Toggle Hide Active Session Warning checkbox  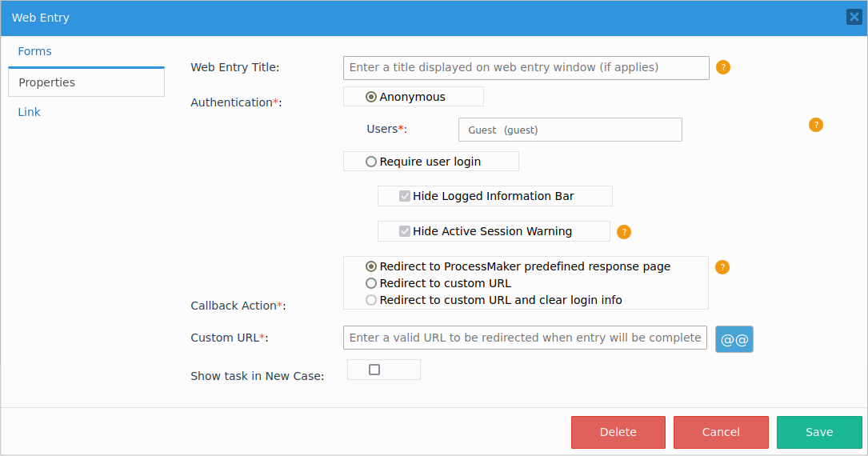click(x=405, y=231)
